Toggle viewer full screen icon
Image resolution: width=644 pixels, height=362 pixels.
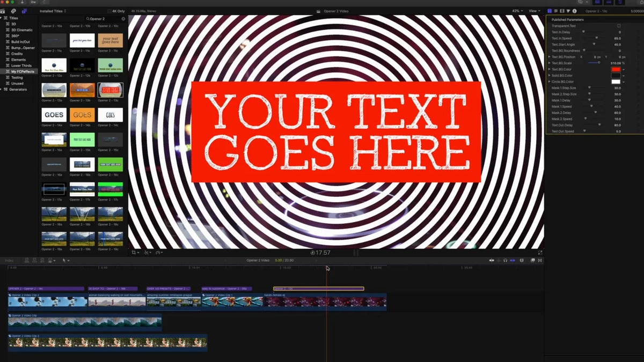tap(540, 252)
